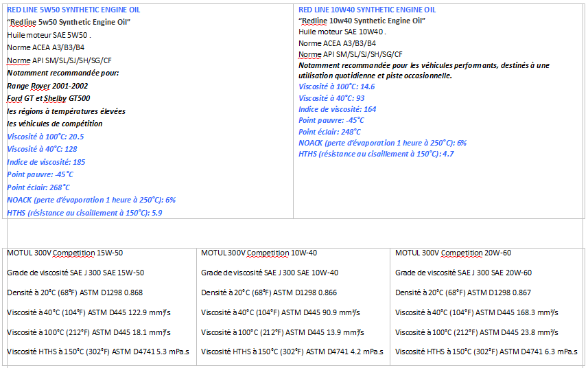
Task: Click Viscosité HTHS à 150°C value 4.2 mPa.s
Action: [292, 352]
